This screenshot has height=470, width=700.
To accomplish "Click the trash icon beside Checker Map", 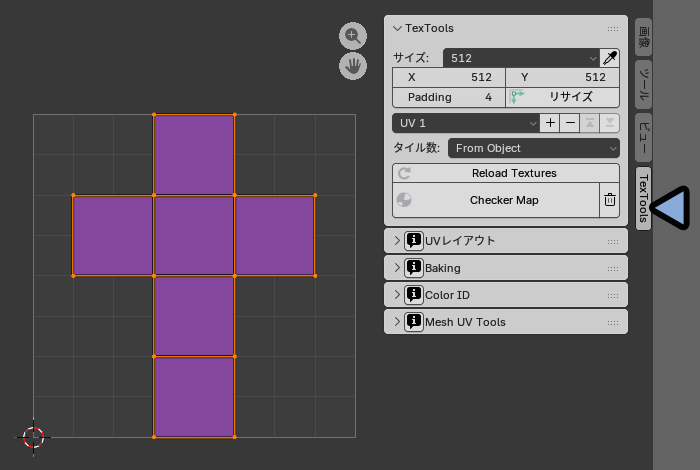I will click(609, 200).
